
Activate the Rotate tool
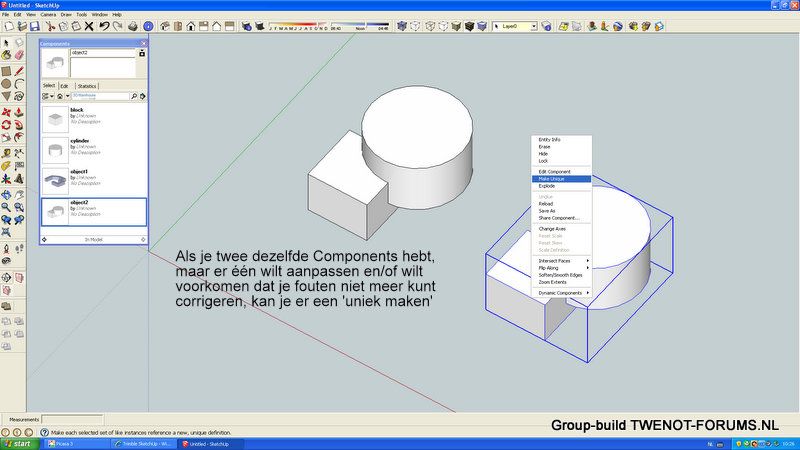6,124
